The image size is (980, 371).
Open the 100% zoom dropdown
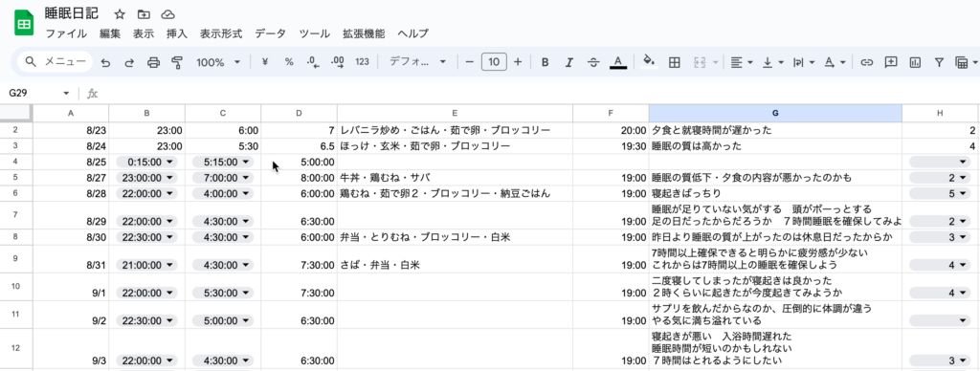pos(218,62)
